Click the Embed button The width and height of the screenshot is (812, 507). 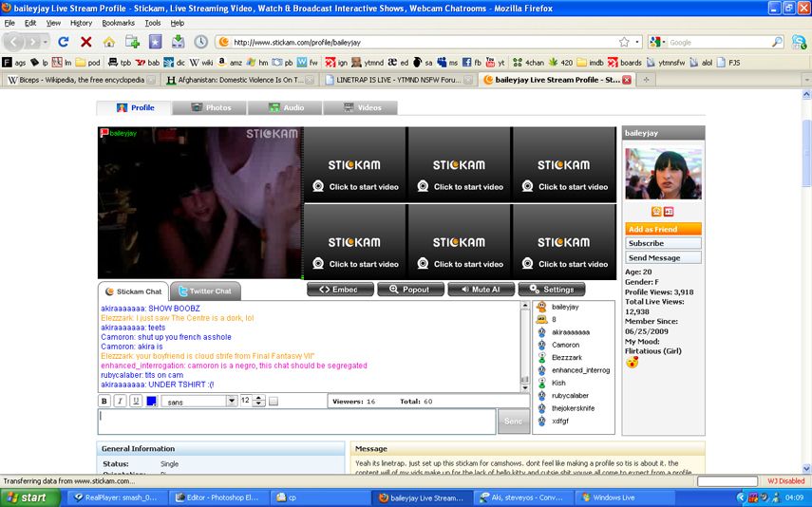pyautogui.click(x=340, y=290)
